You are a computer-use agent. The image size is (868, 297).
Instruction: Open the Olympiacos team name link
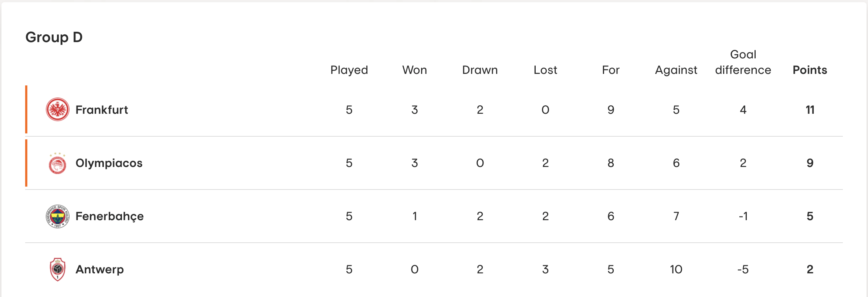tap(109, 163)
